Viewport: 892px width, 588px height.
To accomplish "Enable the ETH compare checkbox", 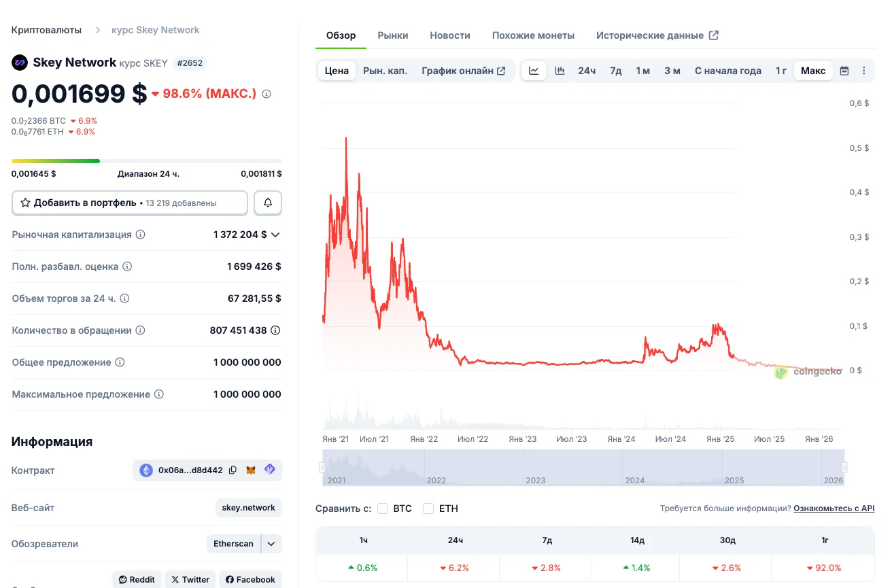I will click(428, 508).
